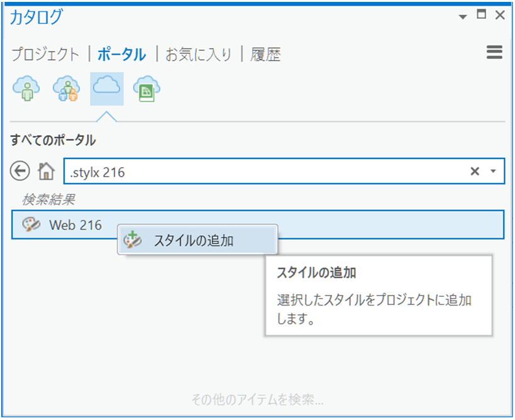Screen dimensions: 515x420
Task: Select the Web 216 search result
Action: coord(258,224)
